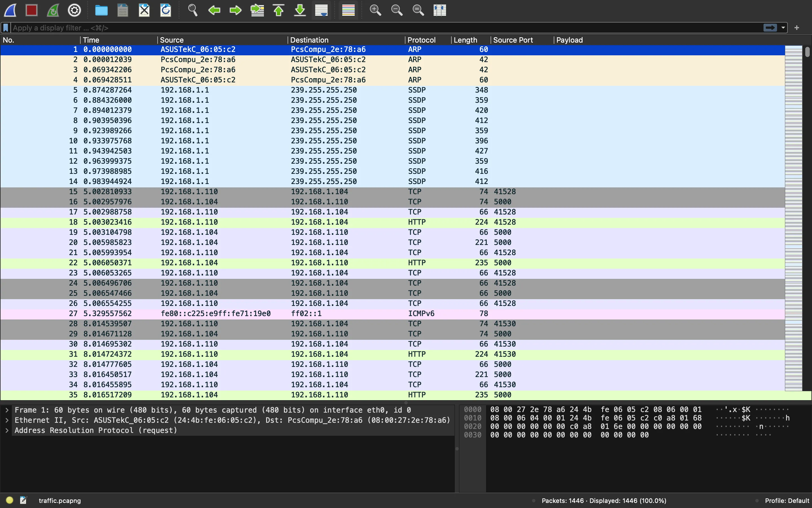Viewport: 812px width, 508px height.
Task: Sort by the Destination column header
Action: (346, 40)
